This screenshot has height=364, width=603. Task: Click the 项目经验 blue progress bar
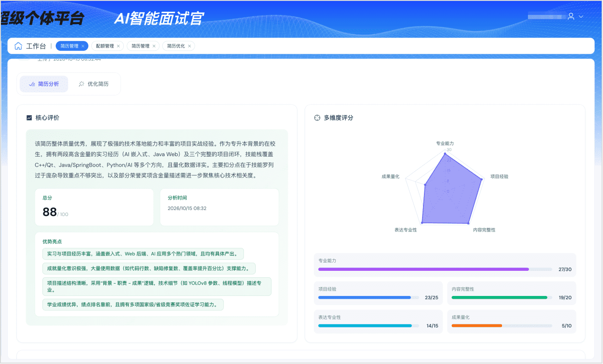pos(368,298)
